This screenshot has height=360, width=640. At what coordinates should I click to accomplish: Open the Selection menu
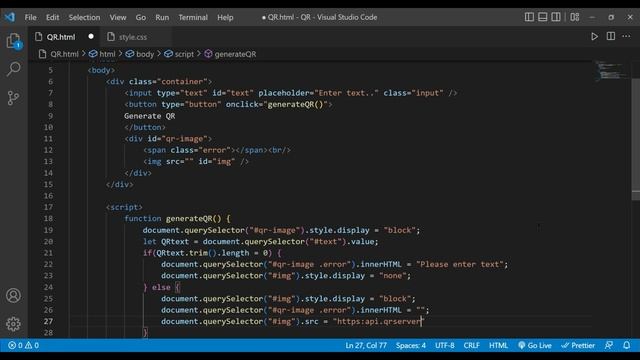coord(84,17)
